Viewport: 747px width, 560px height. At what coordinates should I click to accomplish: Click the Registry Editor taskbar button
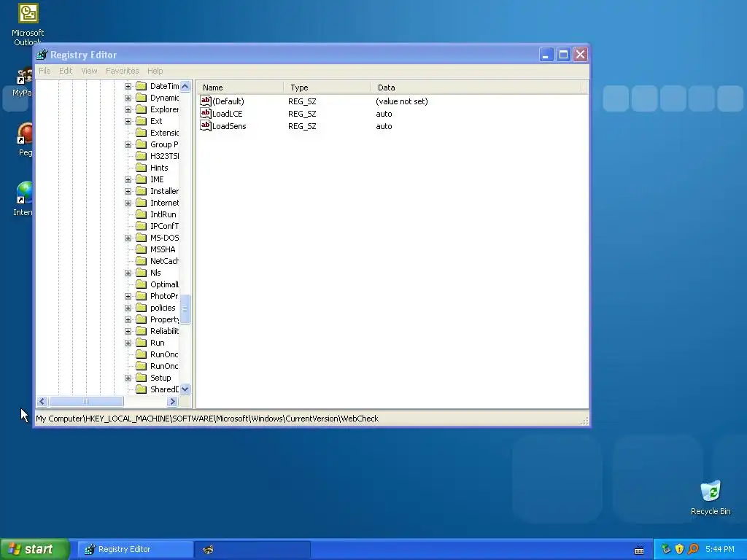click(136, 549)
